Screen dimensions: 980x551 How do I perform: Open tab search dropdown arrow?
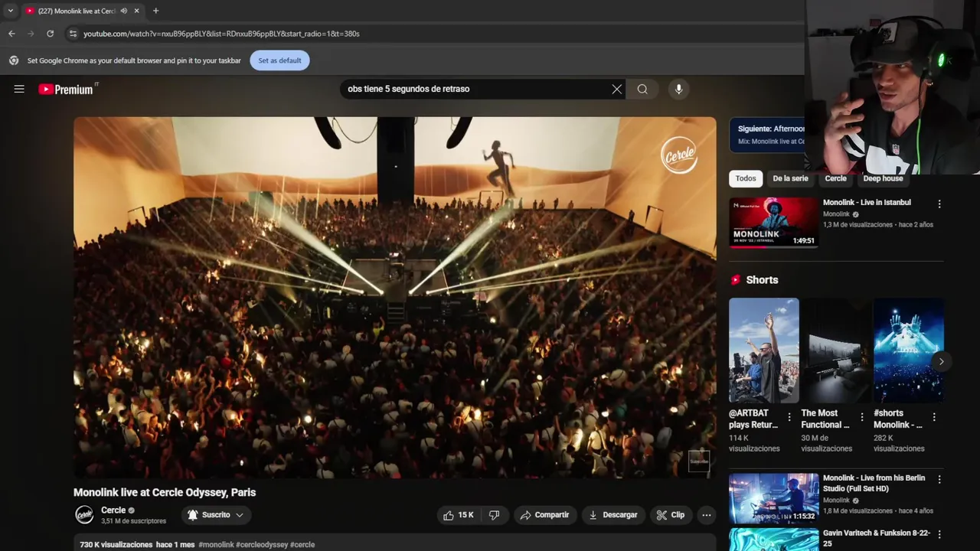tap(10, 11)
